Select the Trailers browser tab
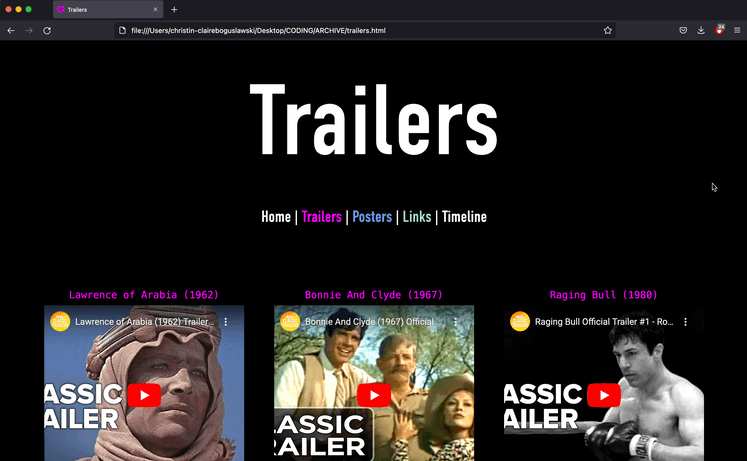This screenshot has height=461, width=747. pyautogui.click(x=108, y=10)
